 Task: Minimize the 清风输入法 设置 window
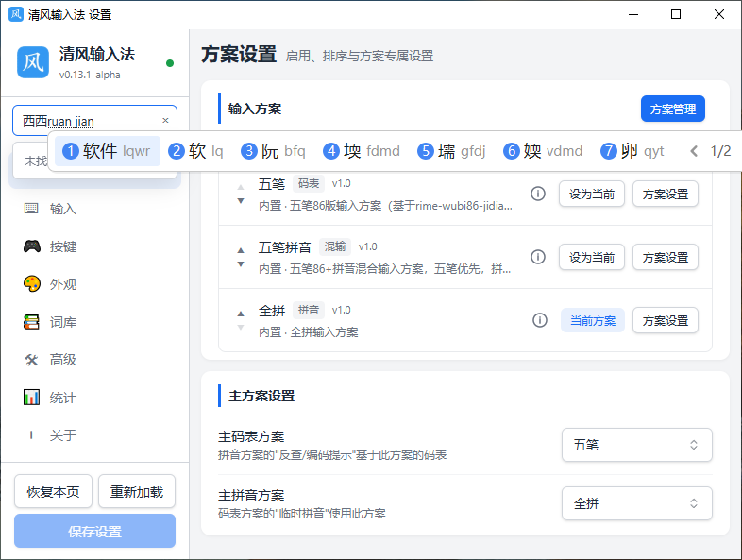pos(633,14)
